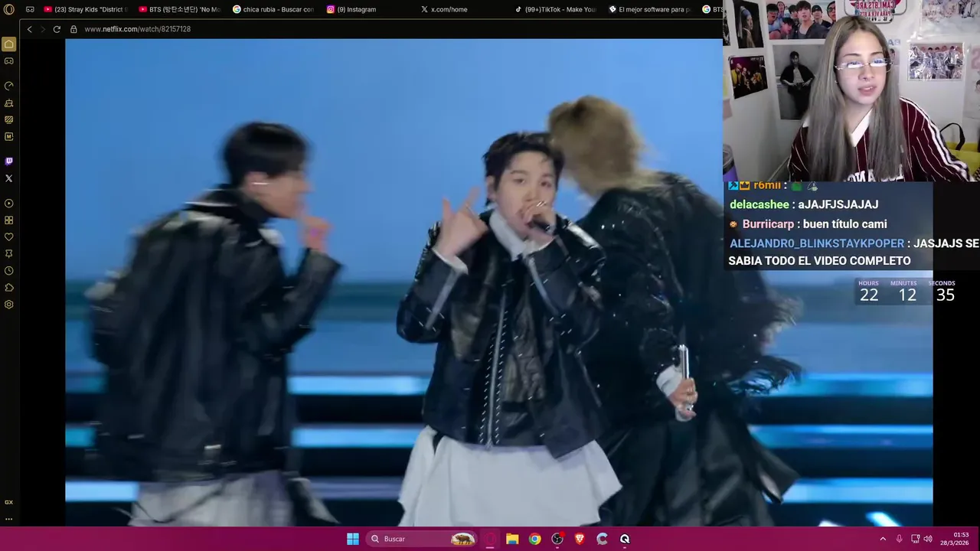The height and width of the screenshot is (551, 980).
Task: Open the Opera menu logo button
Action: tap(9, 9)
